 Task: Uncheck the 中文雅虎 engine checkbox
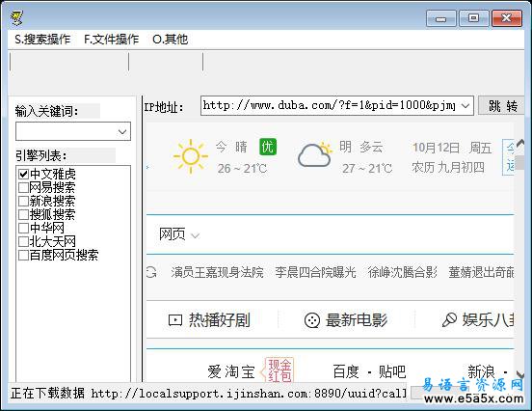[23, 175]
